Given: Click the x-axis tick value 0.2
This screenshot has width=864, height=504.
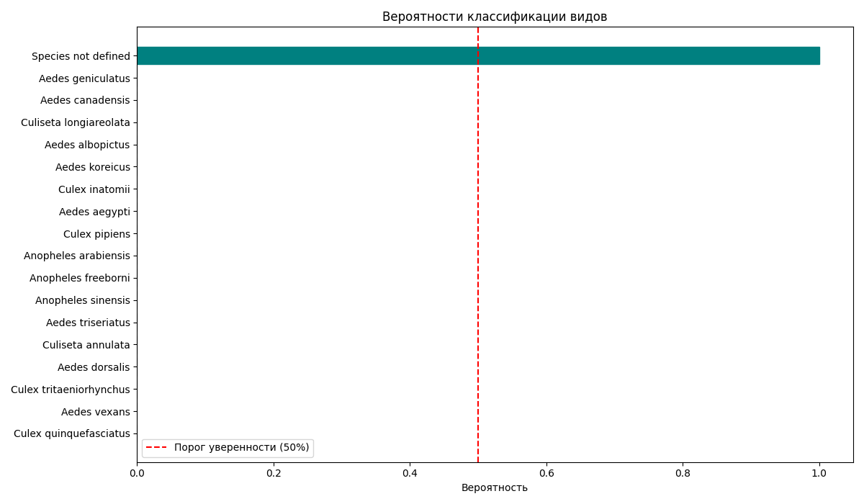Looking at the screenshot, I should click(x=274, y=474).
